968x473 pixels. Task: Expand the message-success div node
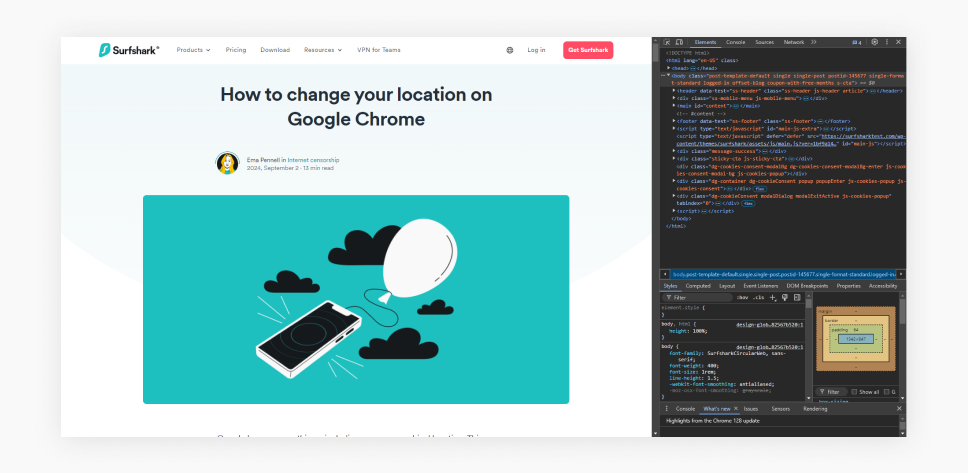(674, 151)
